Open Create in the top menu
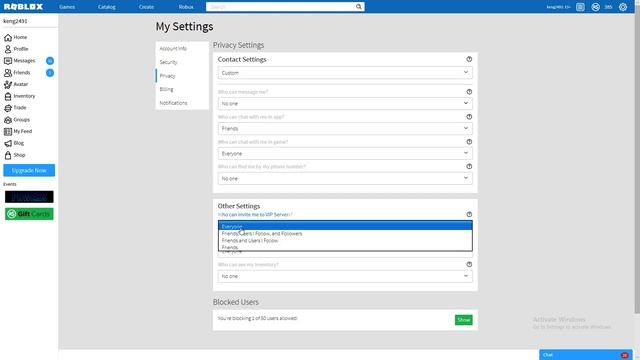 tap(146, 7)
